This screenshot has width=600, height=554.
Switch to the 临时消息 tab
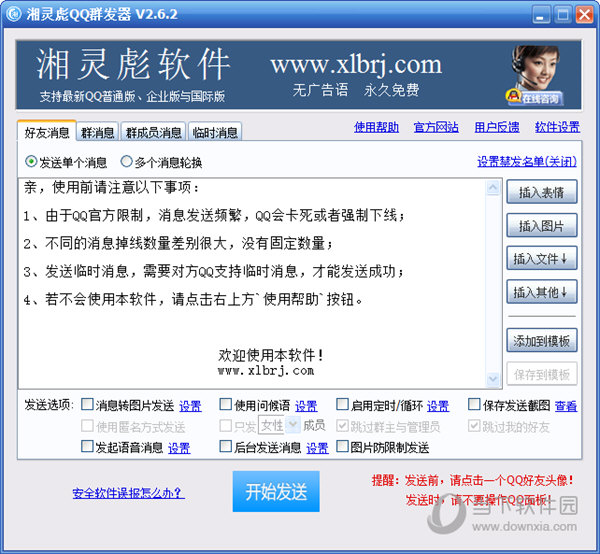point(214,132)
